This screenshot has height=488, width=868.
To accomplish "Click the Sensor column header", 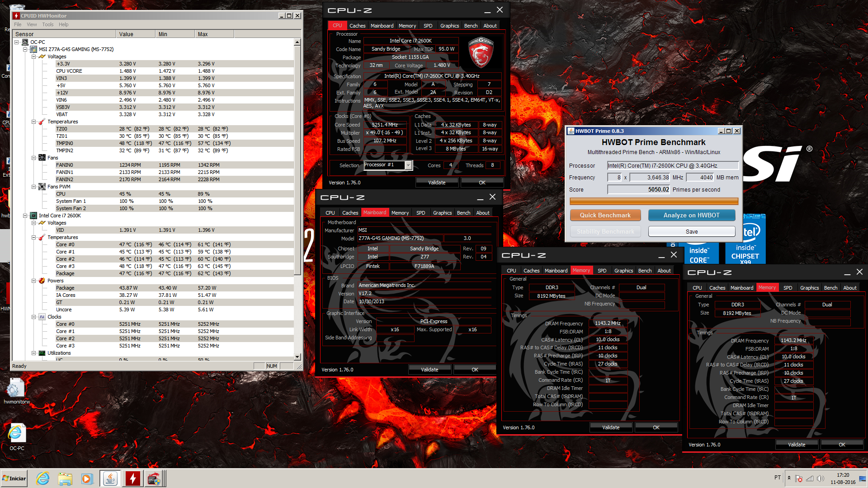I will [64, 34].
